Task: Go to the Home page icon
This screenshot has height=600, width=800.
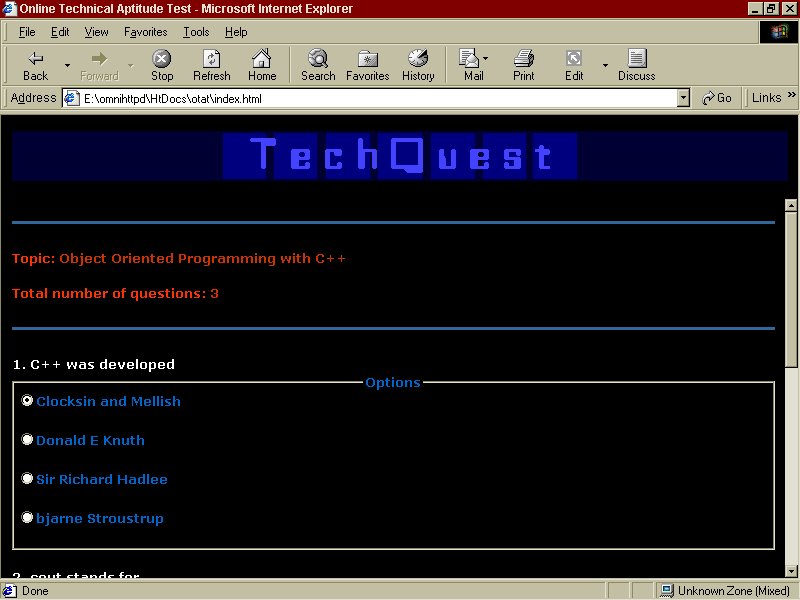Action: [262, 59]
